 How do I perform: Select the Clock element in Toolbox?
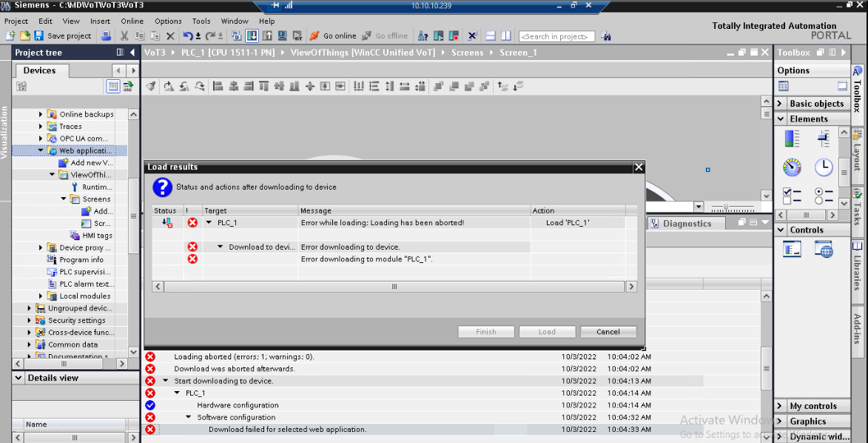click(824, 167)
